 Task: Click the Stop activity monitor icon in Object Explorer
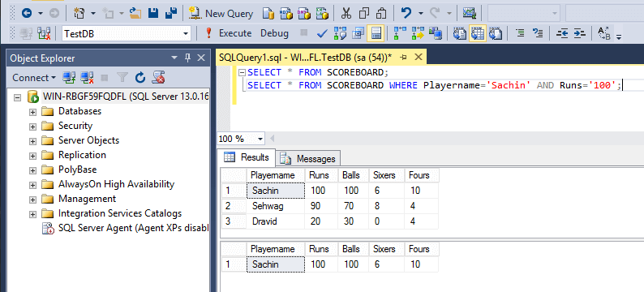coord(105,78)
